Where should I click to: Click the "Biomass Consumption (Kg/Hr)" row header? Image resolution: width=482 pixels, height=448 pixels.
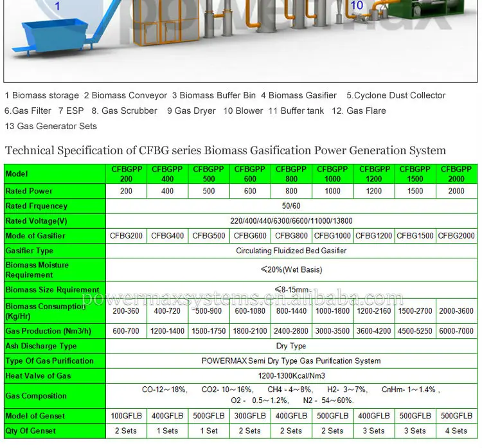[55, 311]
